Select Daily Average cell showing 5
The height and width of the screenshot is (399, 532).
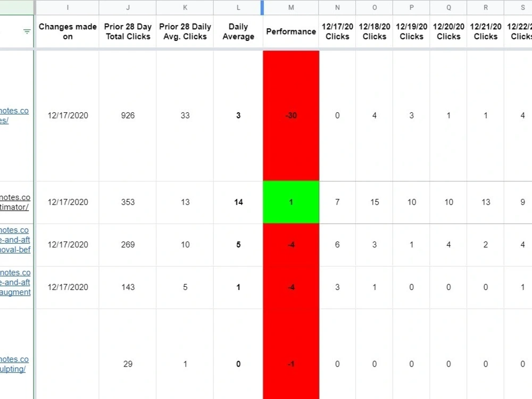point(238,245)
